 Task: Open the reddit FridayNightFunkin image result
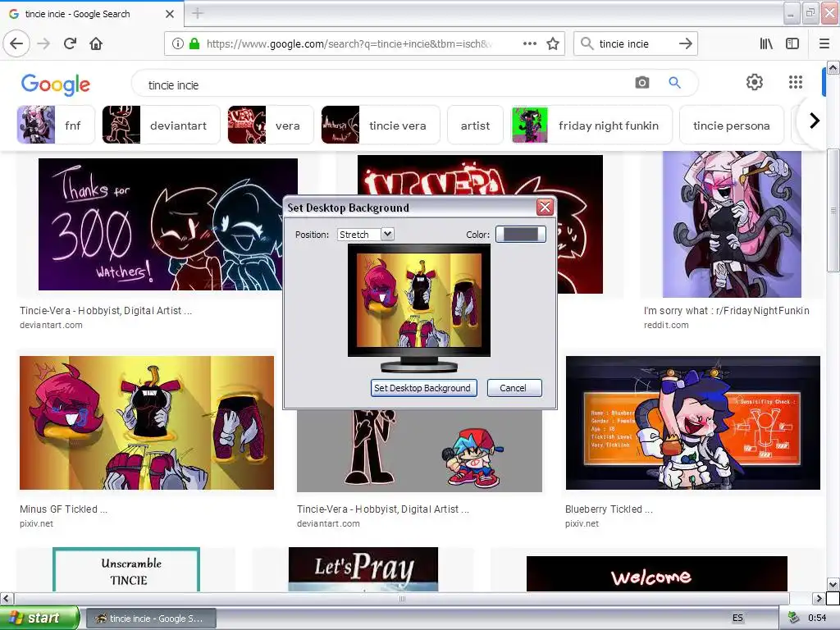coord(732,224)
